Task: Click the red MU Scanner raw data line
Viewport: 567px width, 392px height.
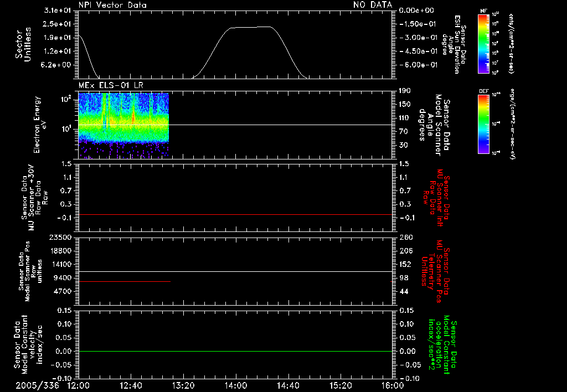Action: point(235,214)
